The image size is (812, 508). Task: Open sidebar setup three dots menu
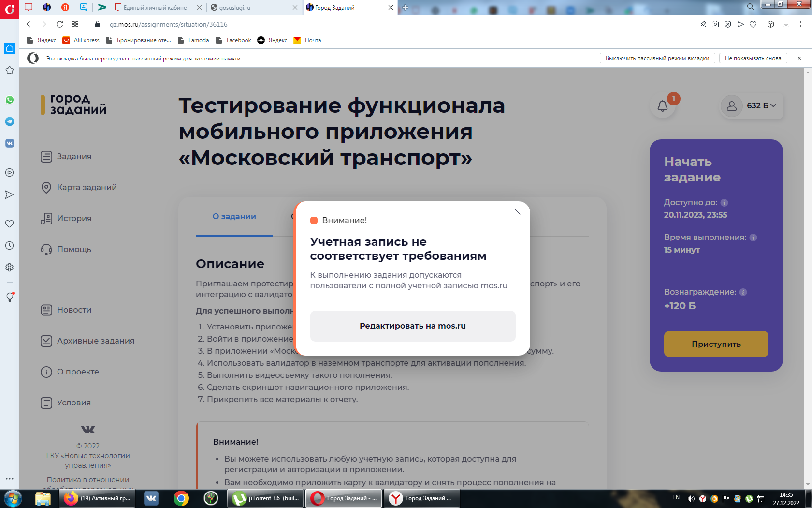(x=10, y=479)
